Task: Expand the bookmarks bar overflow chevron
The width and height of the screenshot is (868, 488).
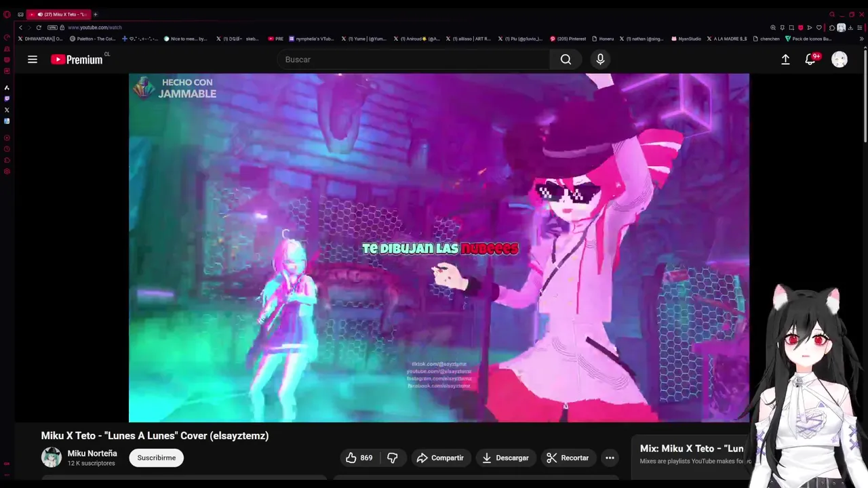Action: point(861,39)
